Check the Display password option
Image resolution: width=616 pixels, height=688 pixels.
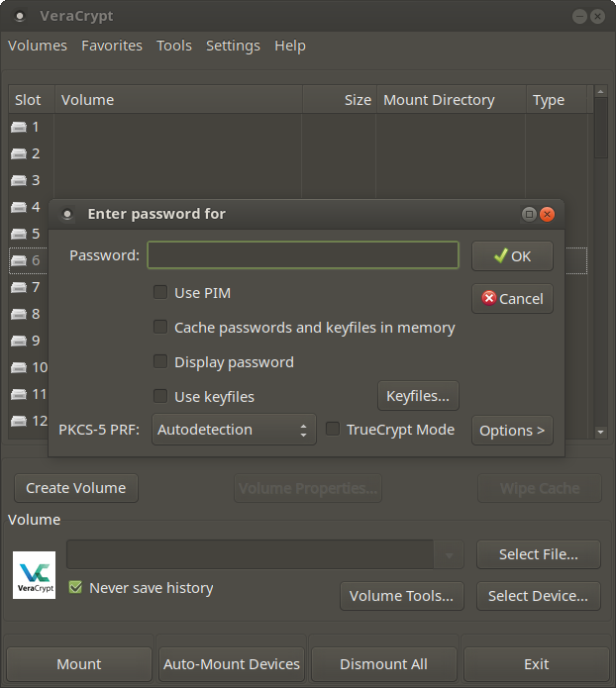(160, 362)
